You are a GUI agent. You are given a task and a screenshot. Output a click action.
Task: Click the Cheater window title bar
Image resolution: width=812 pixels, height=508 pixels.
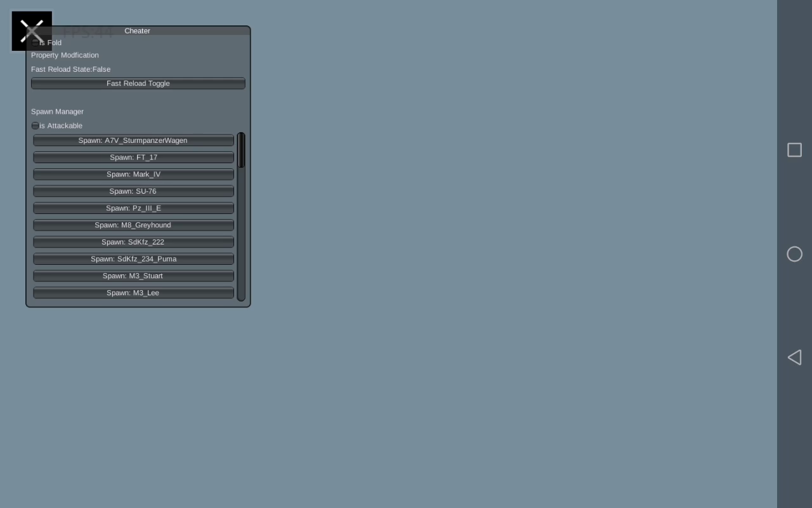pos(138,30)
